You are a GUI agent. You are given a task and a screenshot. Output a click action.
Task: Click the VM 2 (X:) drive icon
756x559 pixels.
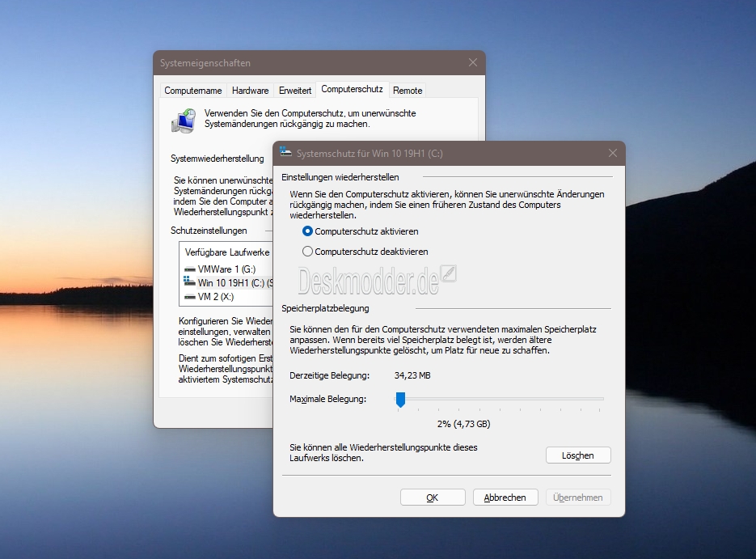coord(189,297)
